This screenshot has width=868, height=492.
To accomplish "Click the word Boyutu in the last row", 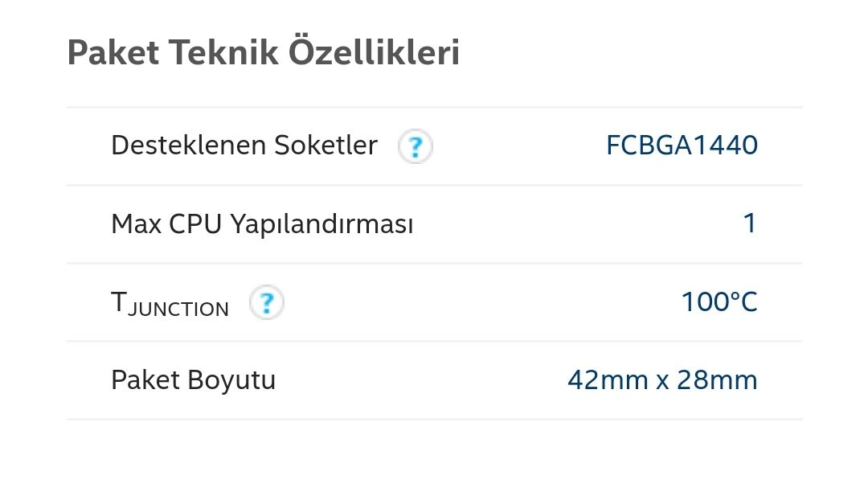I will 231,380.
